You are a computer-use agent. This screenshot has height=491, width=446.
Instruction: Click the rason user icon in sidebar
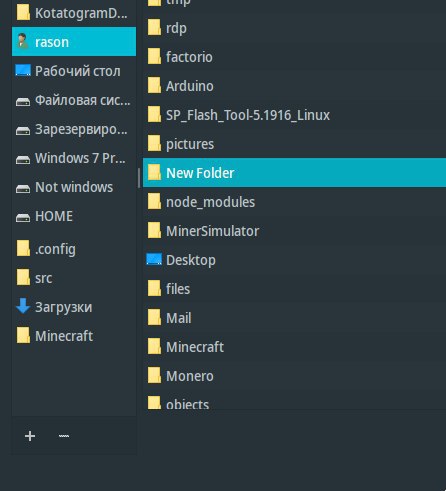click(23, 42)
